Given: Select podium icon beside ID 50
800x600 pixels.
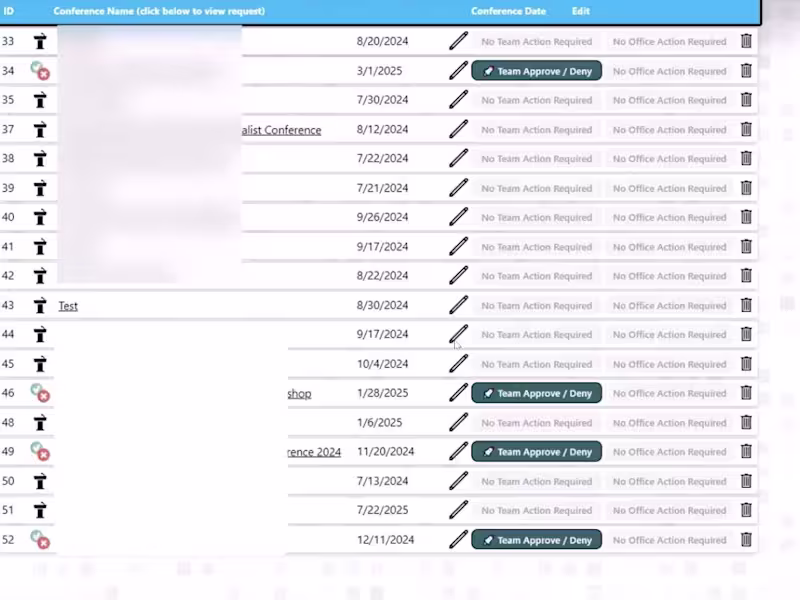Looking at the screenshot, I should tap(40, 481).
